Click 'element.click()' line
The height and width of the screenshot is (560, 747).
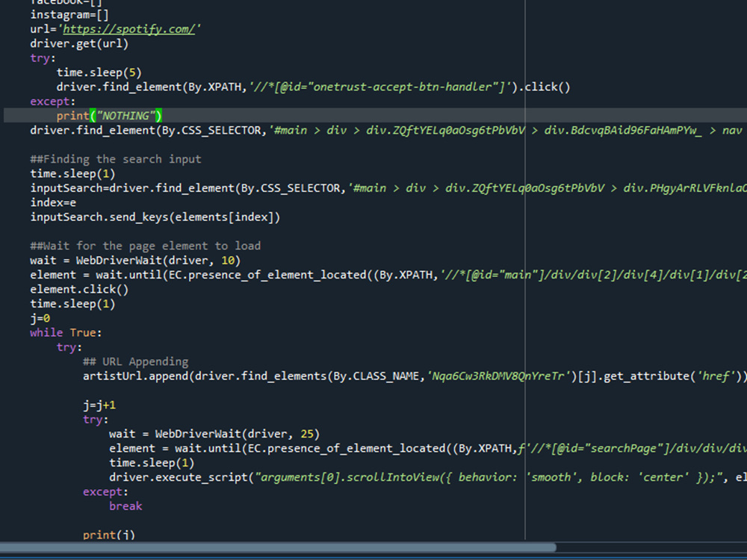pos(79,290)
